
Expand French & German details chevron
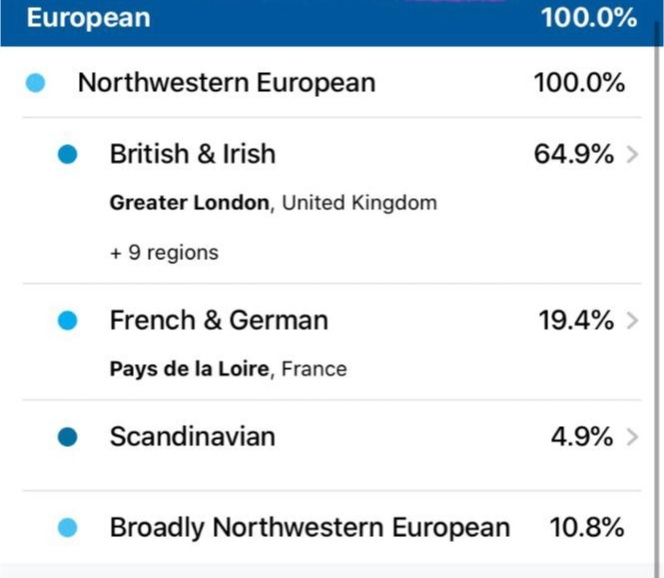point(632,321)
